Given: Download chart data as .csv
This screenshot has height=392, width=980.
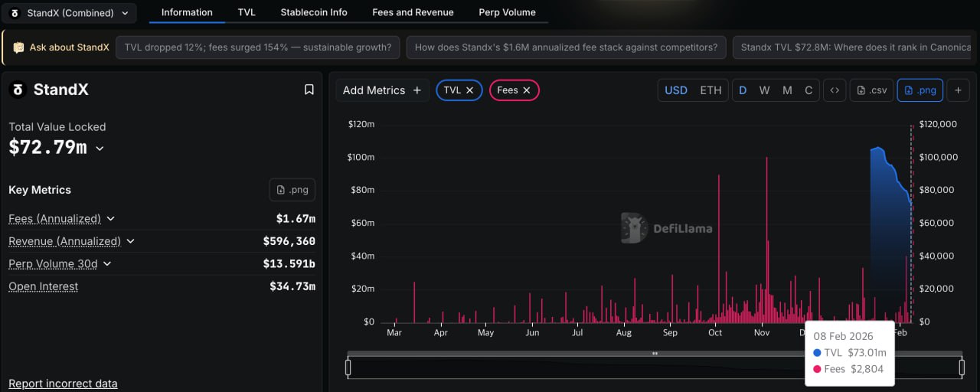Looking at the screenshot, I should pos(871,90).
